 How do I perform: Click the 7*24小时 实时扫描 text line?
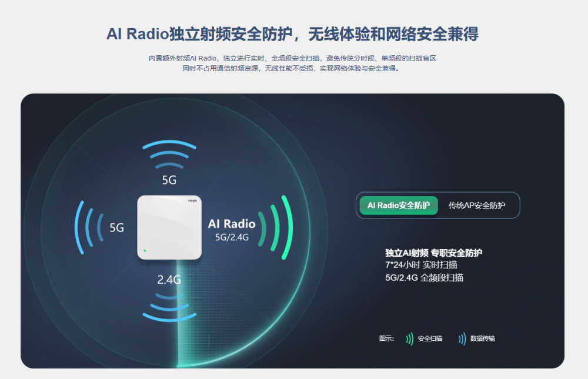tap(421, 265)
